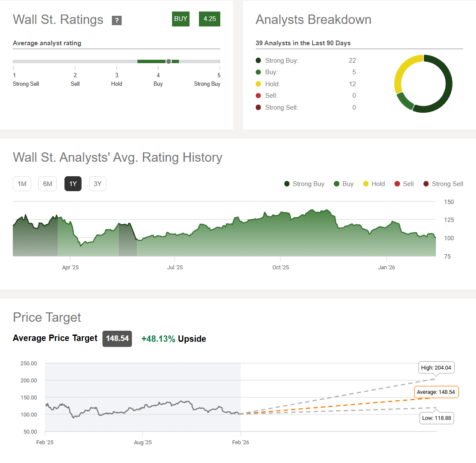Click the High: 204.04 price target label

coord(436,367)
